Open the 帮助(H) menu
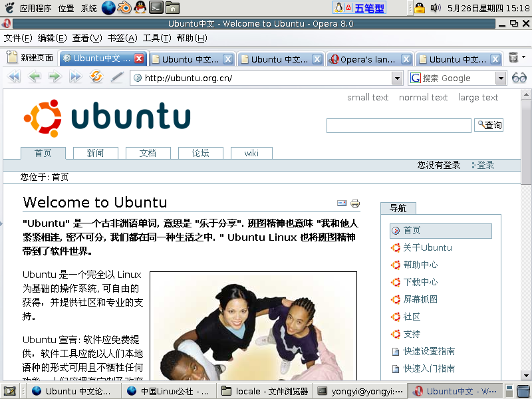This screenshot has width=532, height=399. pos(192,38)
